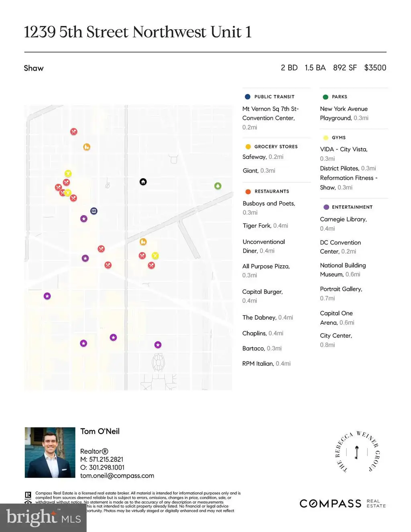Click the topmost red restaurant marker

(73, 131)
